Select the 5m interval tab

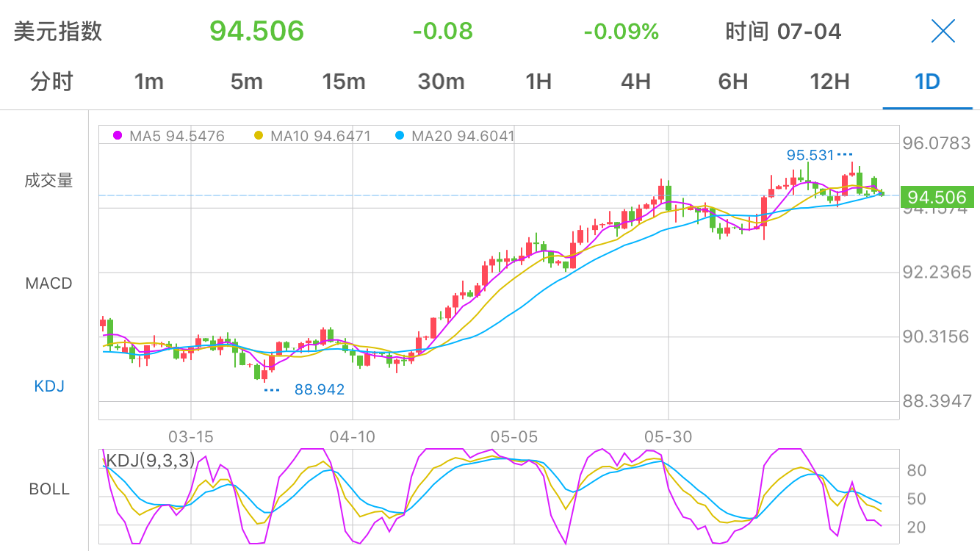pos(246,82)
